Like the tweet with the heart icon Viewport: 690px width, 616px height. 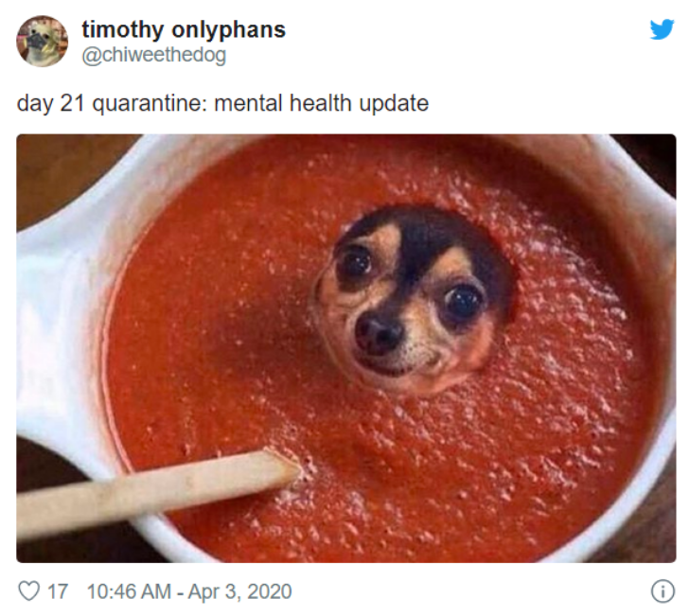coord(28,590)
